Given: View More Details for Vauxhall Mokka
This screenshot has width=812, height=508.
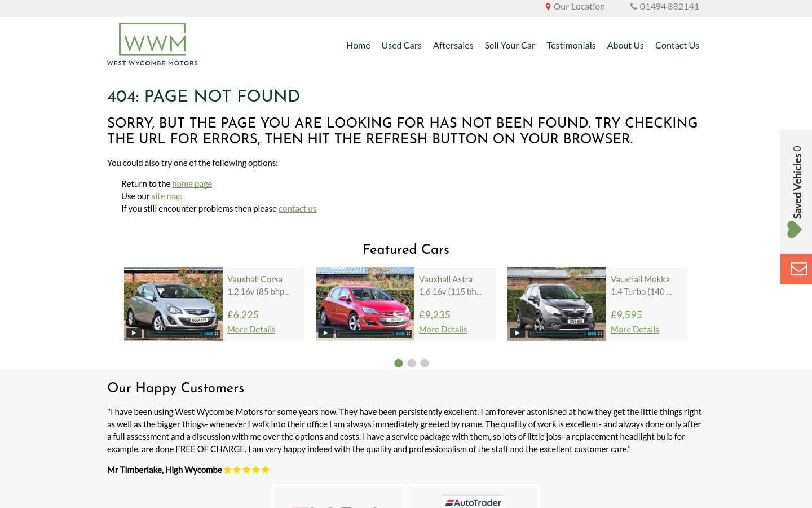Looking at the screenshot, I should [634, 329].
